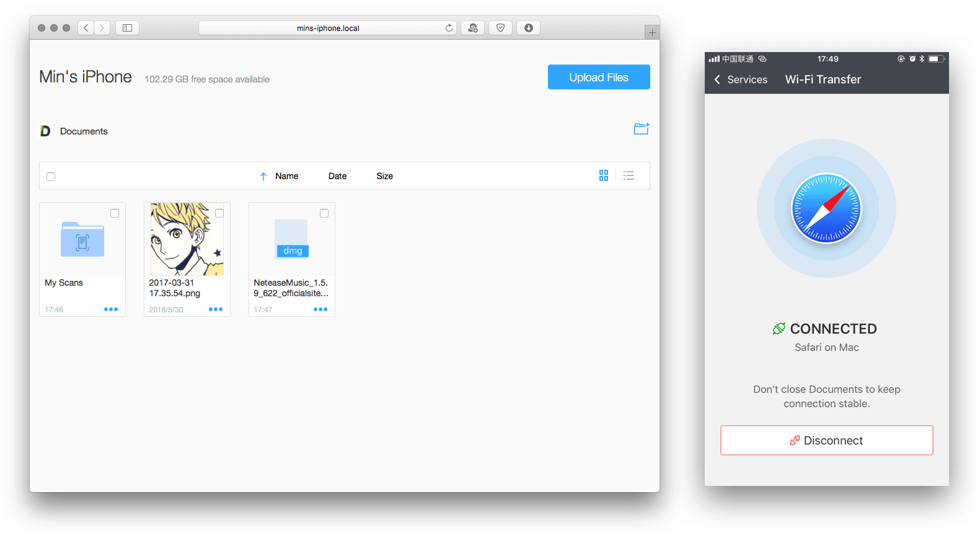980x538 pixels.
Task: Reload the mins-iphone.local page
Action: (x=449, y=28)
